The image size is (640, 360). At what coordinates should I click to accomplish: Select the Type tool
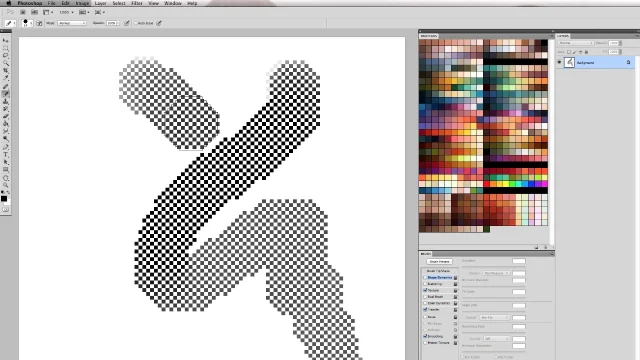click(x=5, y=155)
